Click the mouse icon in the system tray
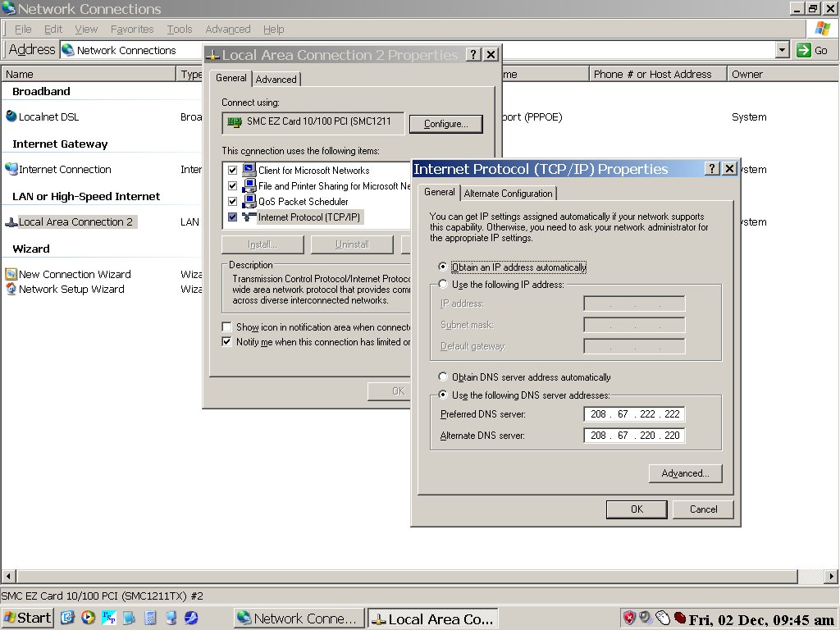Image resolution: width=840 pixels, height=630 pixels. (663, 618)
